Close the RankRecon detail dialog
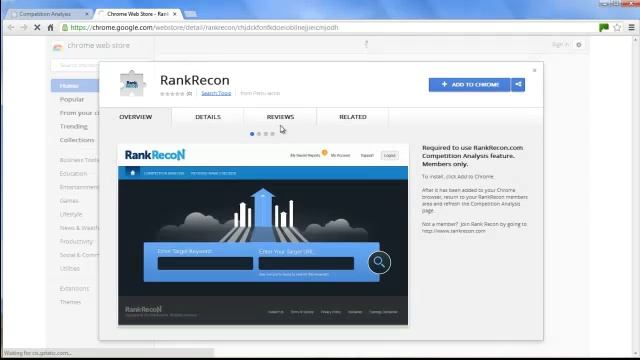Viewport: 640px width, 360px height. point(534,71)
